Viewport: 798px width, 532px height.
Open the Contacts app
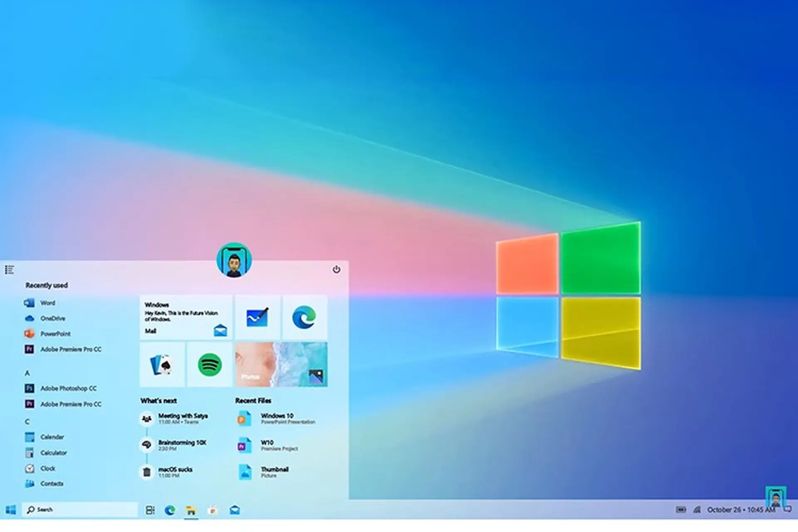(44, 483)
